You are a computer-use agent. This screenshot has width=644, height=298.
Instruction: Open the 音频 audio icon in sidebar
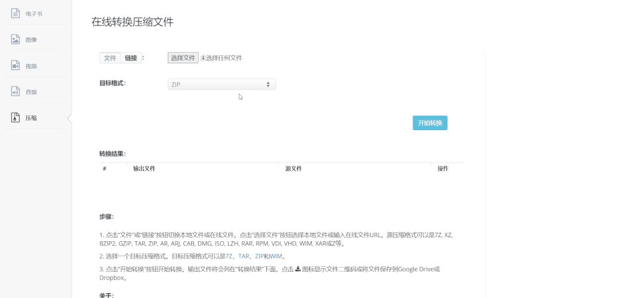coord(15,91)
